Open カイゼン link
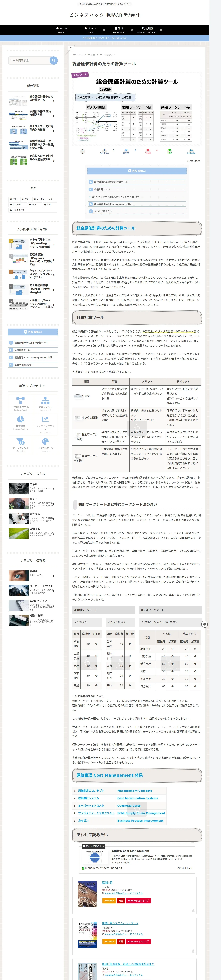Image resolution: width=221 pixels, height=980 pixels. point(83,821)
